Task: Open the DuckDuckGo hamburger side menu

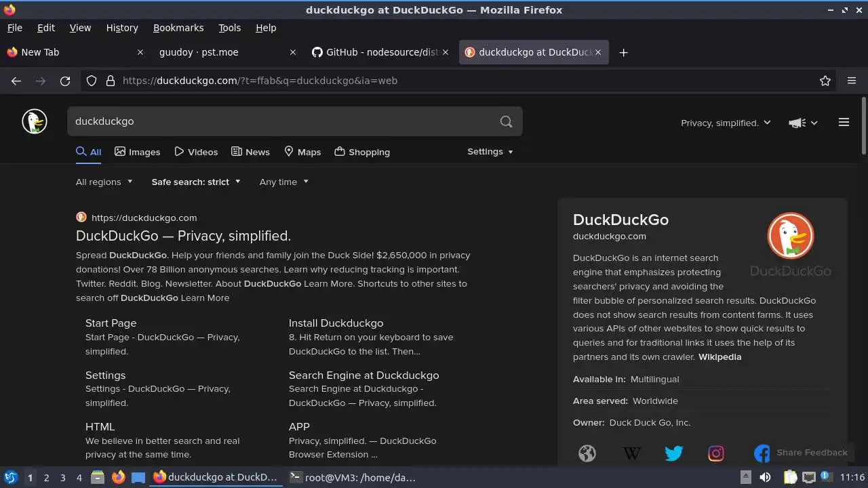Action: click(844, 123)
